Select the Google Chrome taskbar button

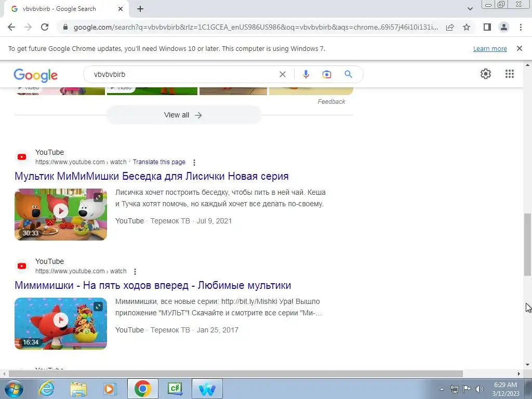click(x=143, y=389)
